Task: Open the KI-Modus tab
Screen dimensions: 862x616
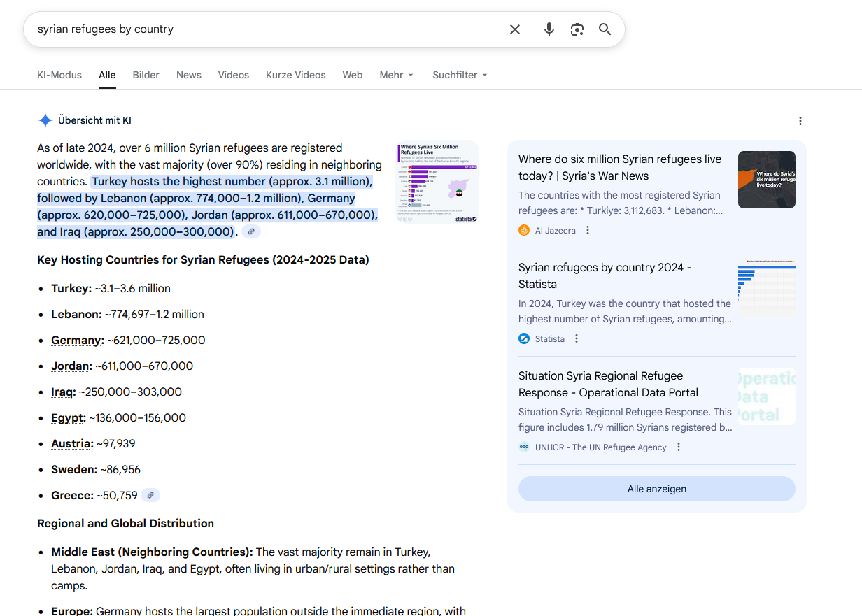Action: pos(59,75)
